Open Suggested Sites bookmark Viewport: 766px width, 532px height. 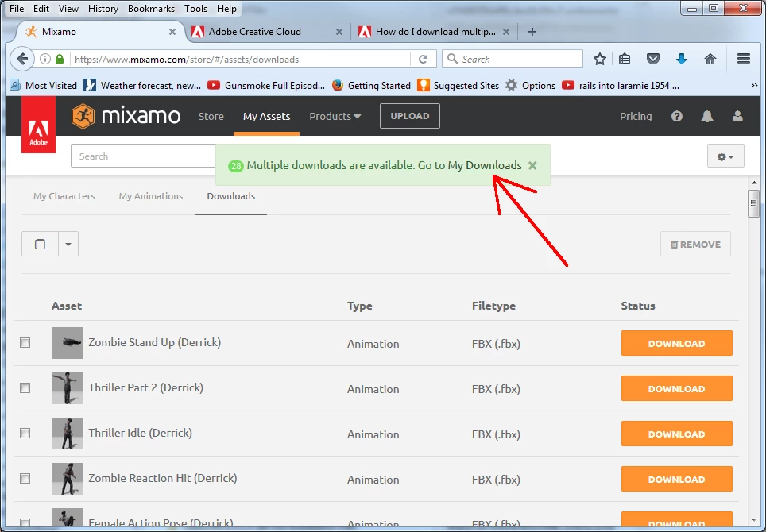[x=458, y=86]
